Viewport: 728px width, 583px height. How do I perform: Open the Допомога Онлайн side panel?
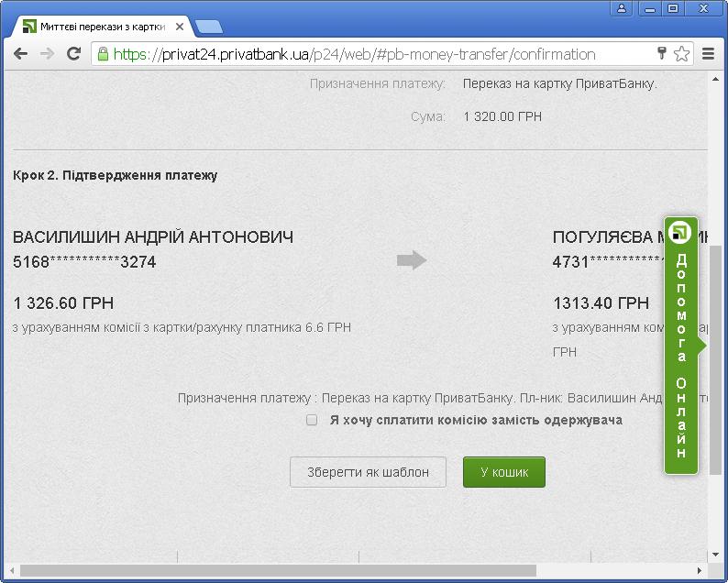[680, 346]
